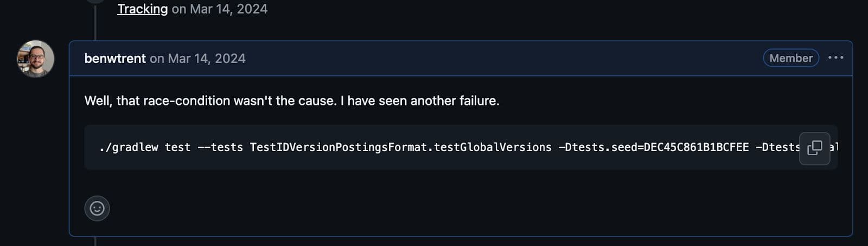This screenshot has height=246, width=868.
Task: Click the Member badge label
Action: (790, 58)
